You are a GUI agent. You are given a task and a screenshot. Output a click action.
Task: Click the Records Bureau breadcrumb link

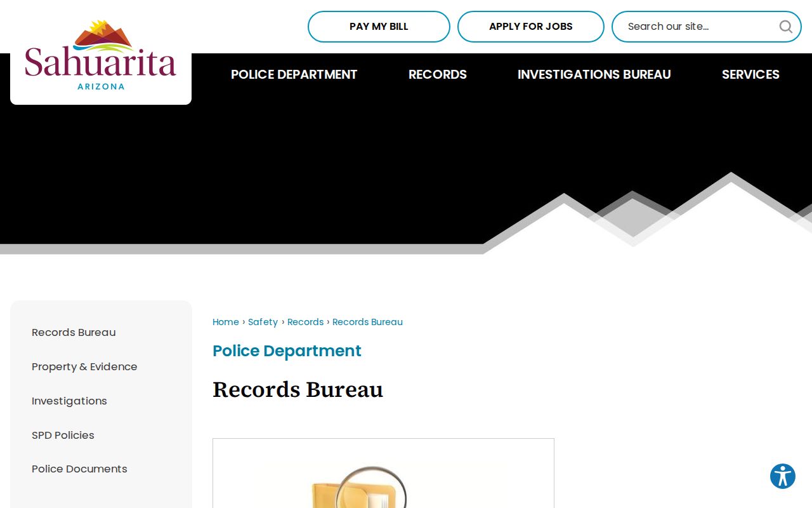tap(367, 322)
